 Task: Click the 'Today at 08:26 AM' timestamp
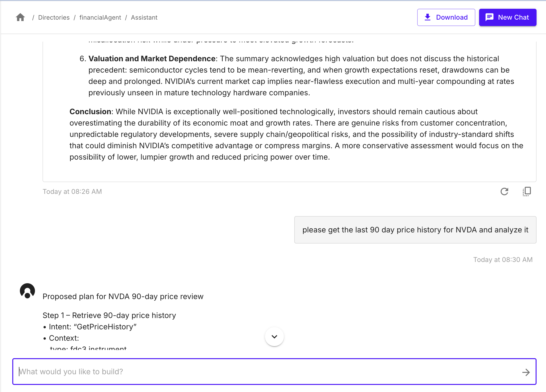72,192
